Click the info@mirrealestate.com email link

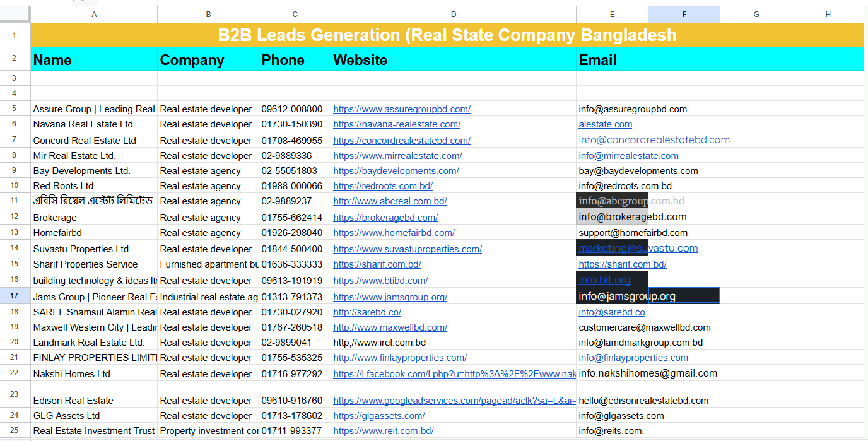(x=629, y=156)
